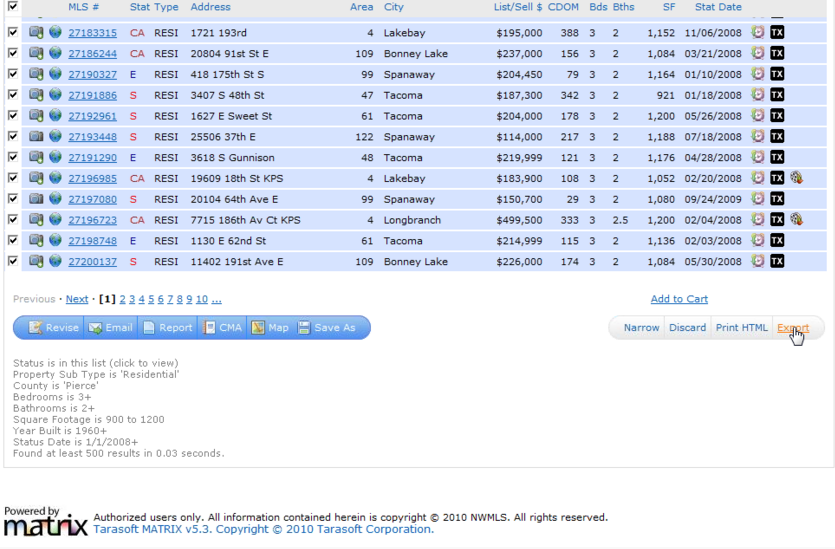
Task: Uncheck the checkbox for listing 27198748
Action: 12,241
